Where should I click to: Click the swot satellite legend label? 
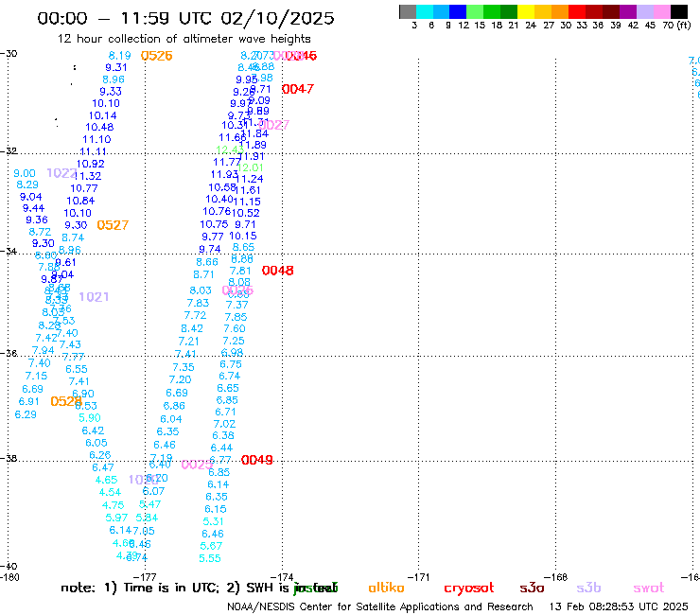[648, 588]
